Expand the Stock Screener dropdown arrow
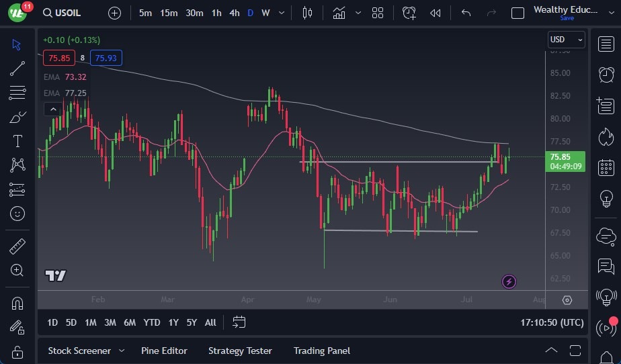 click(122, 351)
